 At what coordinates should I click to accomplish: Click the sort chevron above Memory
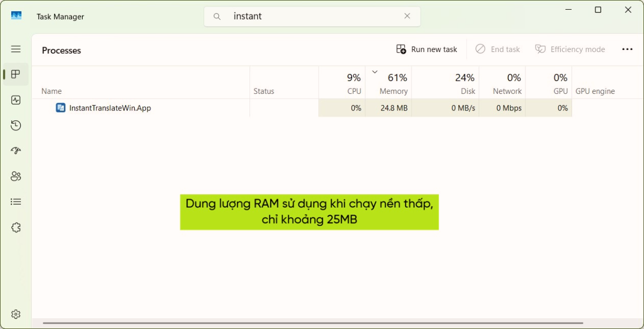tap(375, 72)
